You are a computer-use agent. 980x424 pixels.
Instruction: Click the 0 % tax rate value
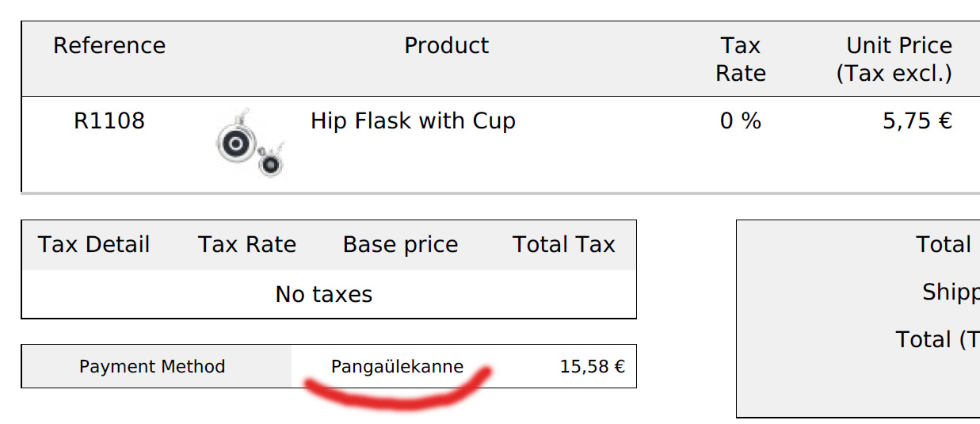[x=741, y=121]
